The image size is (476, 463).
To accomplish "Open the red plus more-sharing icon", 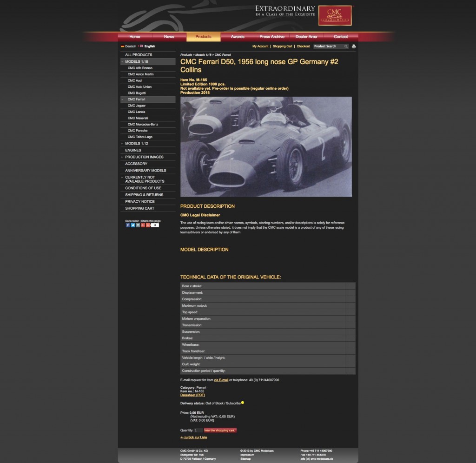I will click(148, 225).
